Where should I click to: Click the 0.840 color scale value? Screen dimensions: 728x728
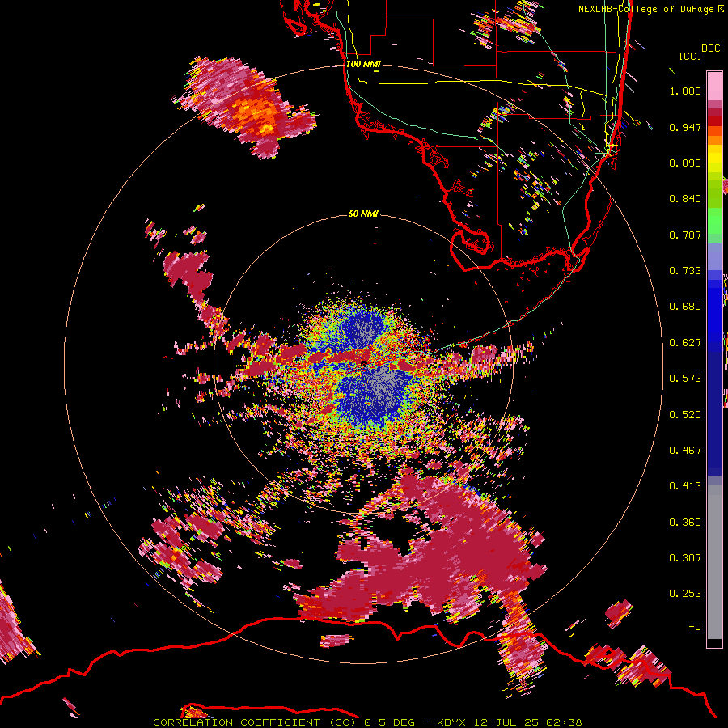pyautogui.click(x=685, y=199)
